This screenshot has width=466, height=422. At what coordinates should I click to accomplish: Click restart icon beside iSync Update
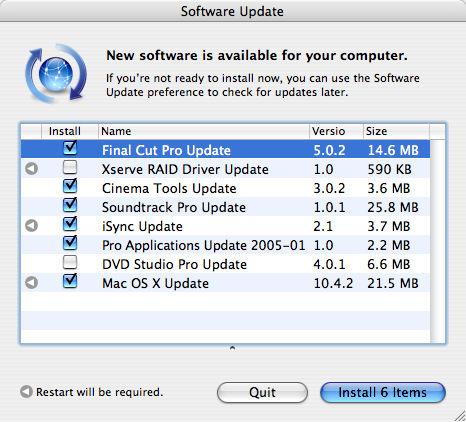[31, 226]
